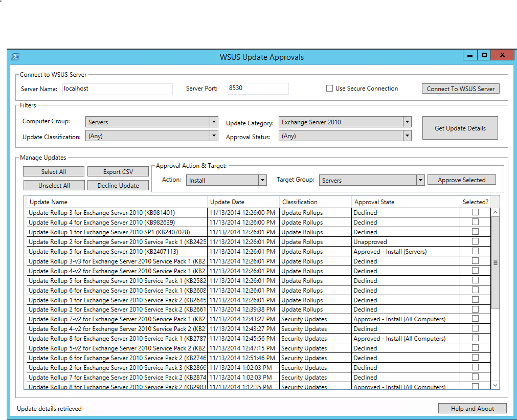517x420 pixels.
Task: Click Decline Update button
Action: 118,185
